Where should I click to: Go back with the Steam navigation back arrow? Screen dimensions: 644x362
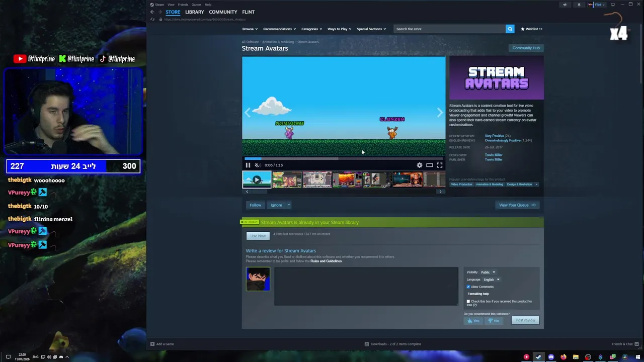[x=152, y=12]
